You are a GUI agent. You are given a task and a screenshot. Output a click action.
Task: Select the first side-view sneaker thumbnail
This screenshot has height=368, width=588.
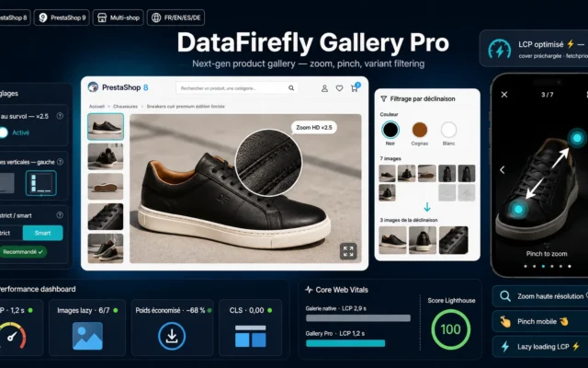pos(106,127)
